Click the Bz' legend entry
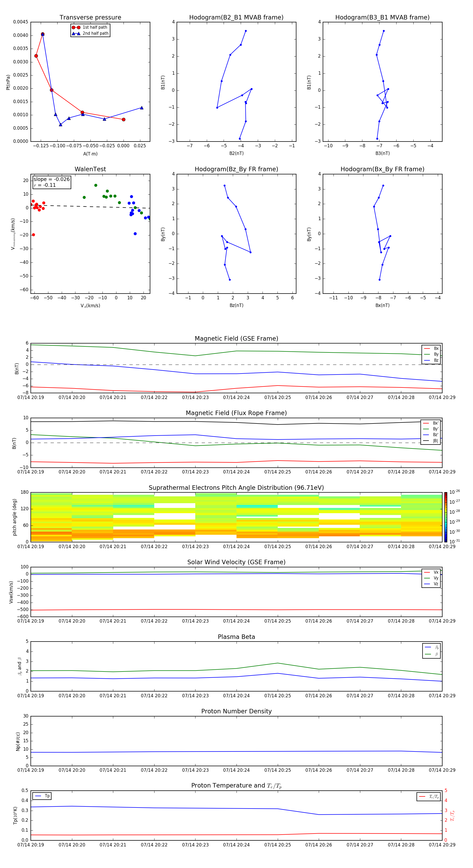473x868 pixels. 431,435
